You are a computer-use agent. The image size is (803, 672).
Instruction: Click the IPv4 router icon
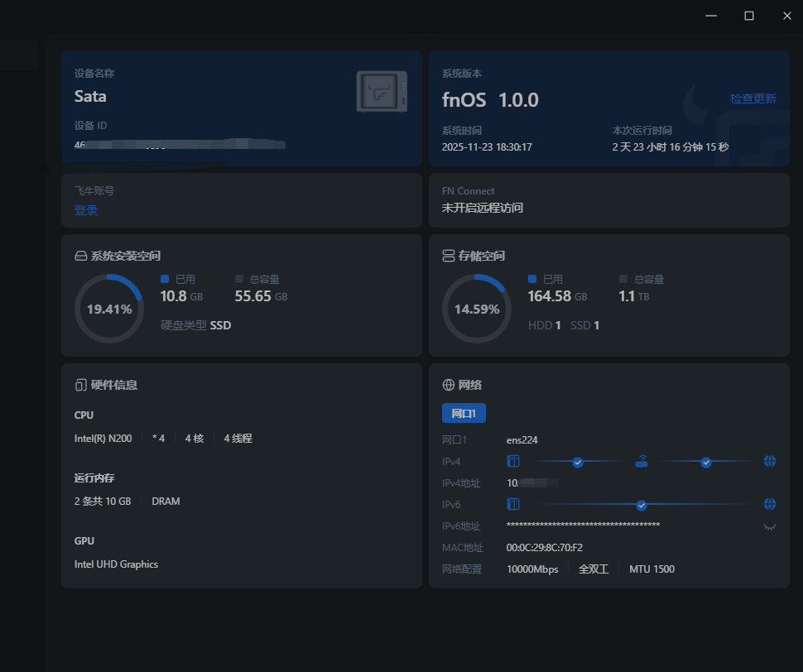642,461
